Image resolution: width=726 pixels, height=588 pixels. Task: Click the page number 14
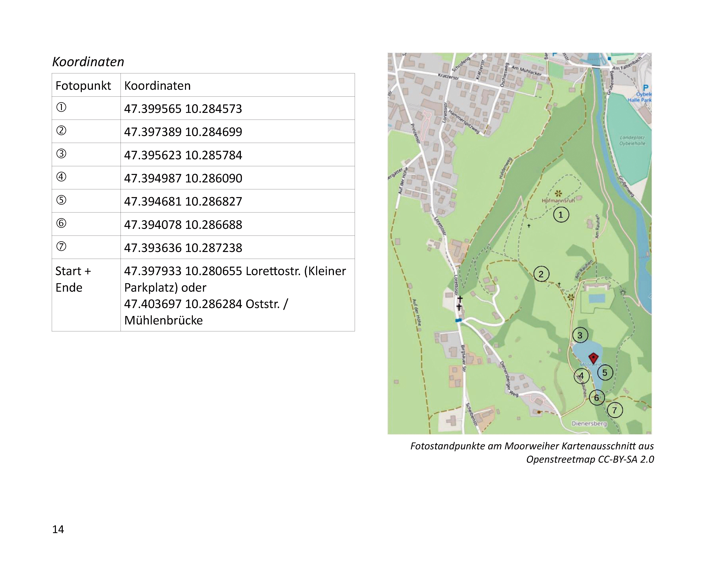point(58,529)
